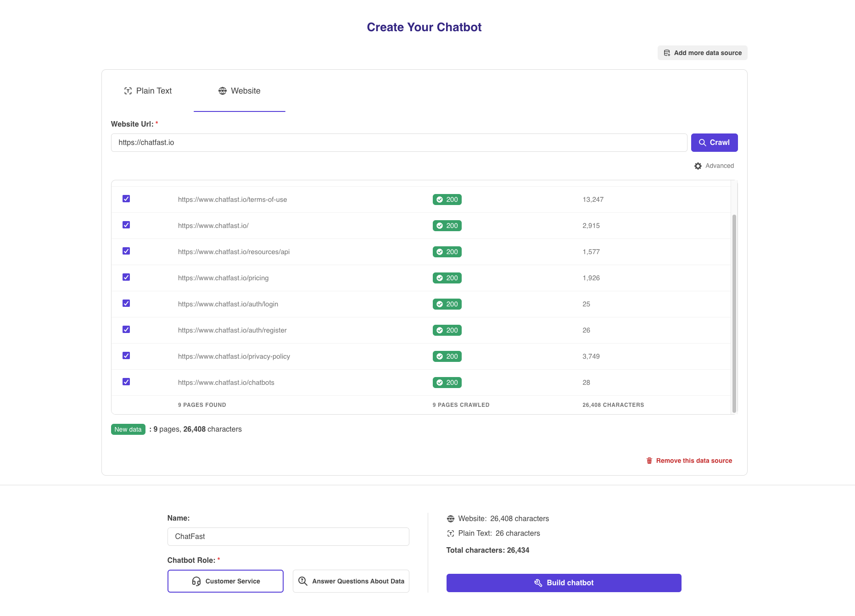The image size is (855, 616).
Task: Deselect the auth/login page checkbox
Action: pyautogui.click(x=126, y=303)
